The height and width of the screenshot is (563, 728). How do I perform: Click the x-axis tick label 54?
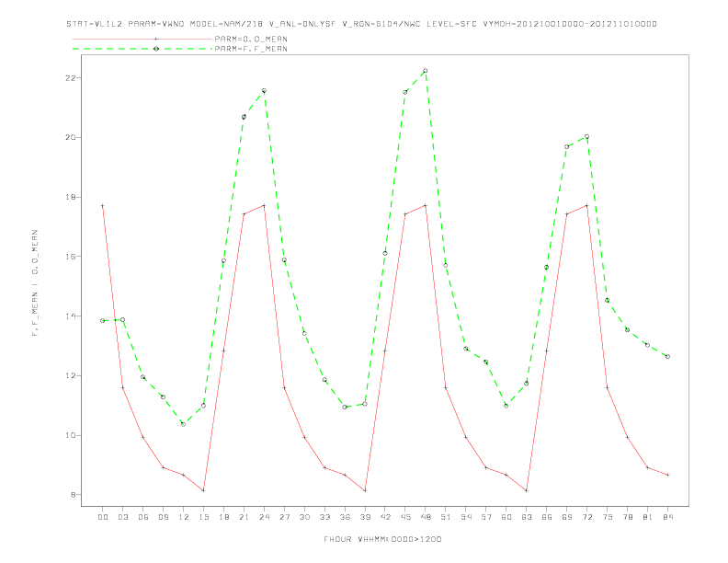[466, 517]
